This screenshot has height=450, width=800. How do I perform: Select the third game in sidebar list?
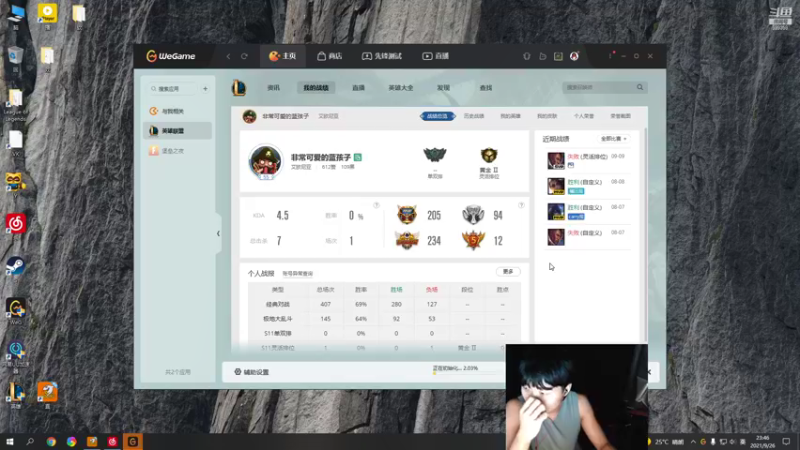click(177, 151)
